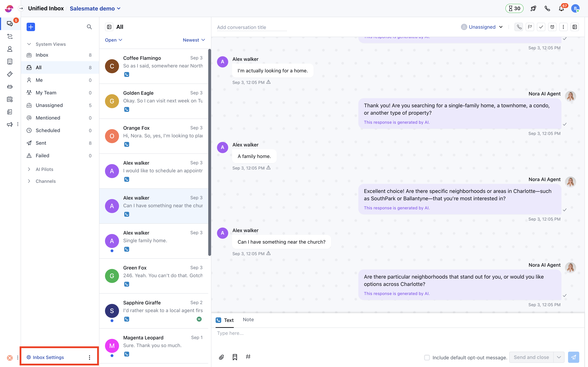Open Inbox Settings
The height and width of the screenshot is (367, 588).
48,357
